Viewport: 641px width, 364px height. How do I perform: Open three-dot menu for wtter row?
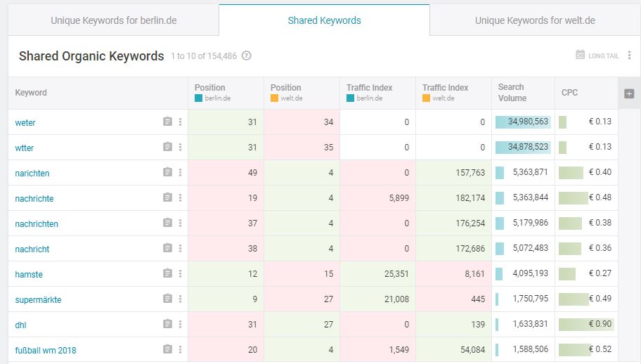pos(180,147)
